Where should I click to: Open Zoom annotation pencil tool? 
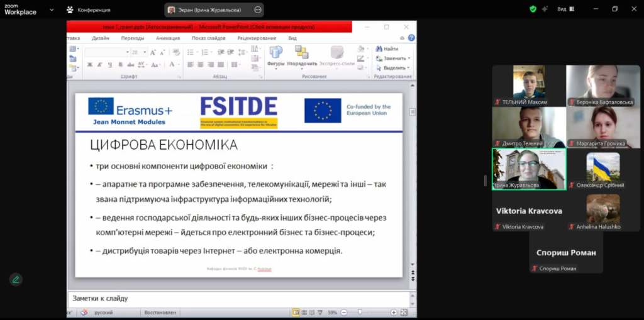click(x=16, y=279)
